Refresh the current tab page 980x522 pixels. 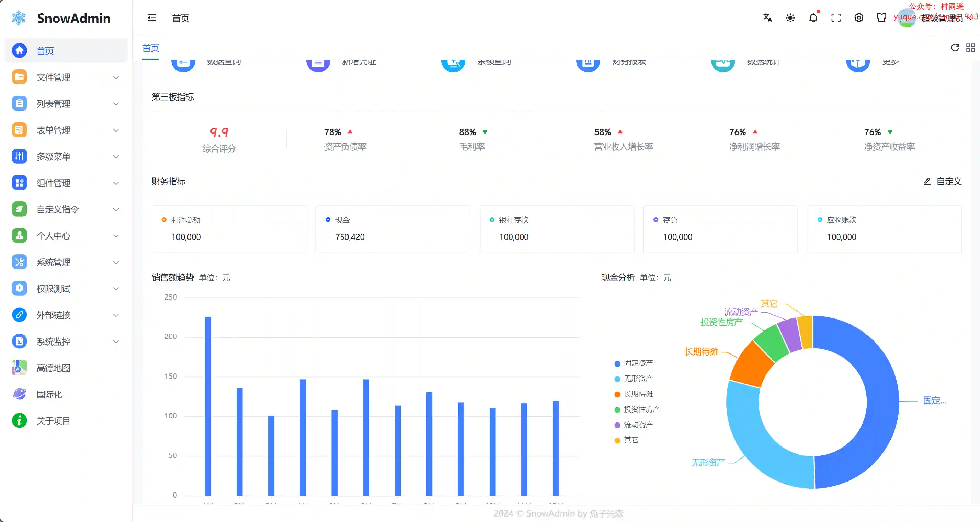click(955, 47)
